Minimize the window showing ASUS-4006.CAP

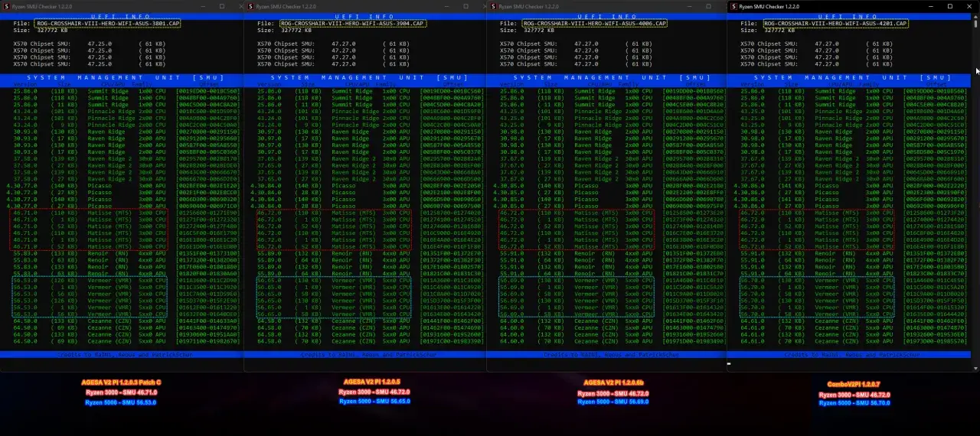click(x=688, y=6)
